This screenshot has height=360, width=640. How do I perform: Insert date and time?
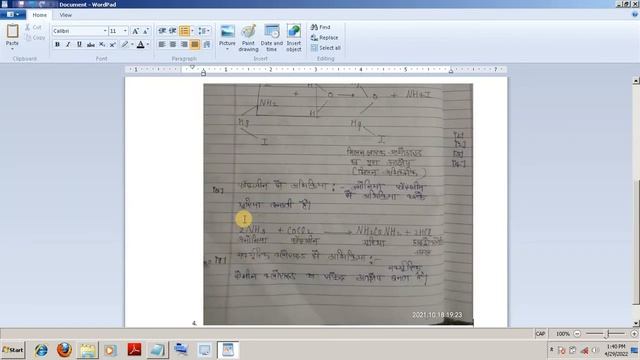click(x=271, y=38)
